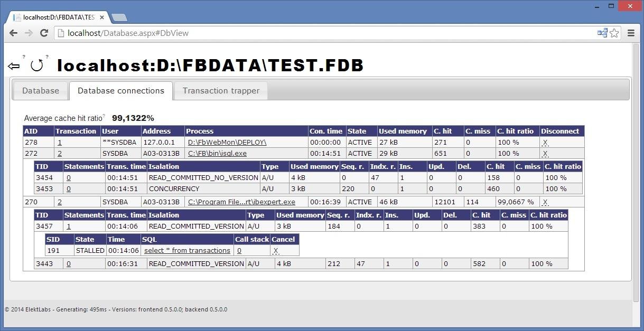Click the browser back navigation arrow
Image resolution: width=644 pixels, height=331 pixels.
click(x=13, y=33)
